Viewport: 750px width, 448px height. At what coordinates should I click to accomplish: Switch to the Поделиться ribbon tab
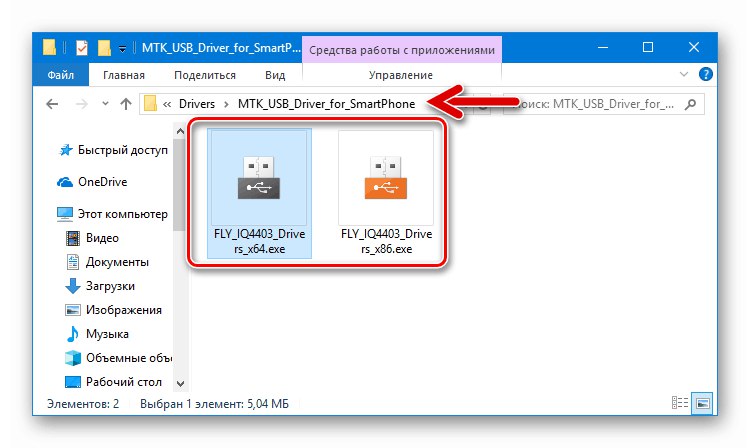coord(205,75)
